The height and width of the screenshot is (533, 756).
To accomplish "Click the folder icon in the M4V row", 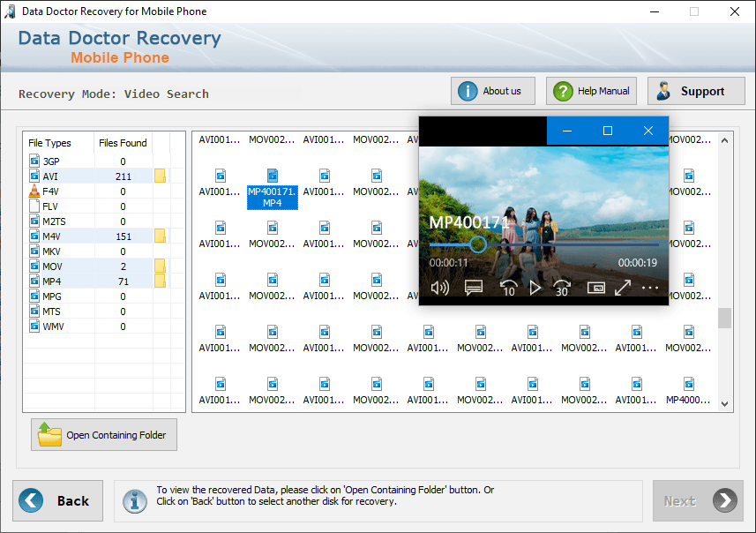I will (160, 236).
